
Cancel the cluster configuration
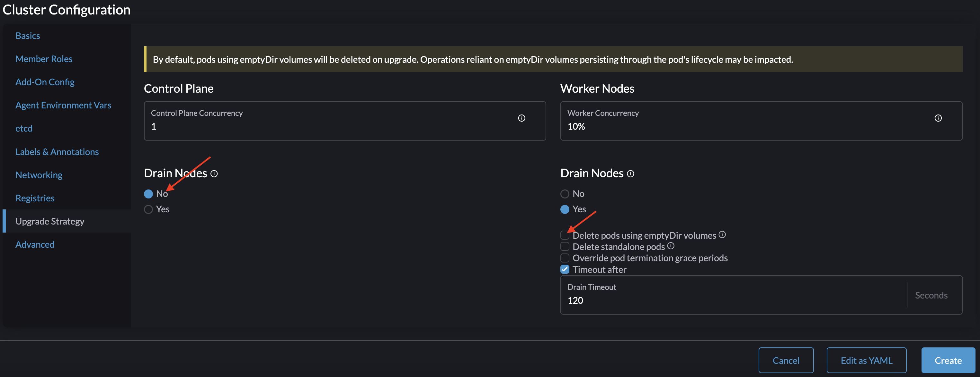tap(786, 360)
